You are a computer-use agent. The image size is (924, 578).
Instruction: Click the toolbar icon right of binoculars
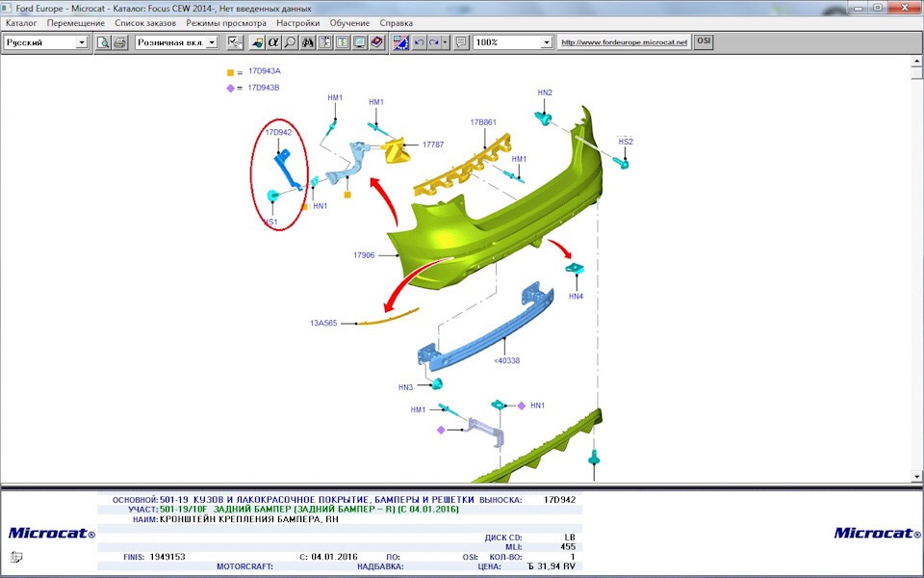click(324, 42)
